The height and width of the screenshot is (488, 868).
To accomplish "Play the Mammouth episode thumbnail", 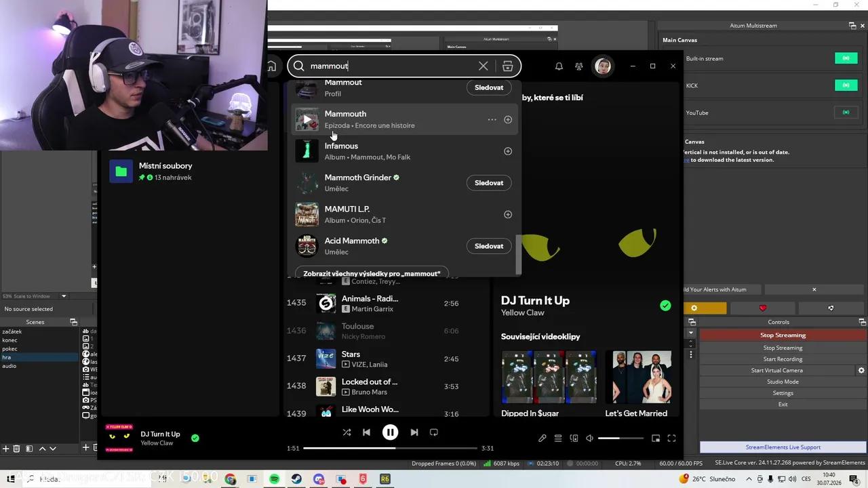I will point(307,119).
